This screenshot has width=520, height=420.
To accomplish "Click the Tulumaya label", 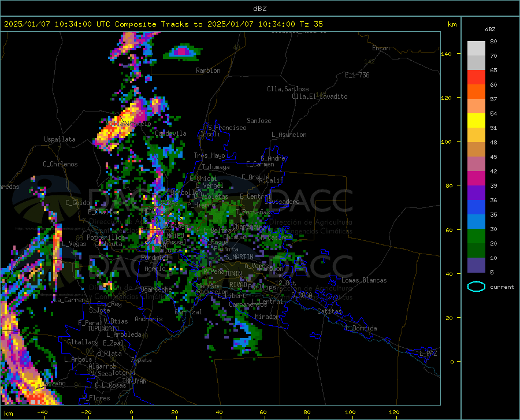I will [216, 167].
